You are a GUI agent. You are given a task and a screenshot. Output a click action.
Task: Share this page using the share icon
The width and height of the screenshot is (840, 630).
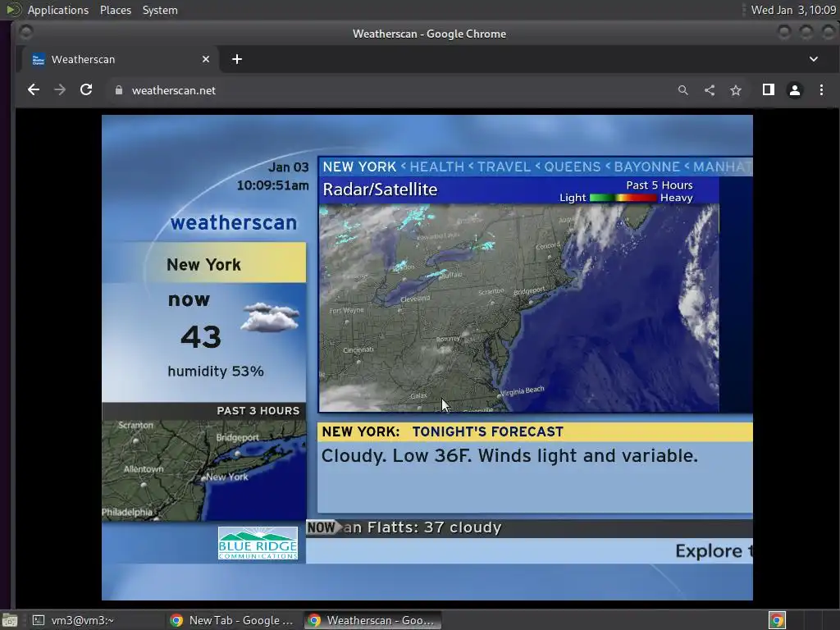tap(710, 90)
